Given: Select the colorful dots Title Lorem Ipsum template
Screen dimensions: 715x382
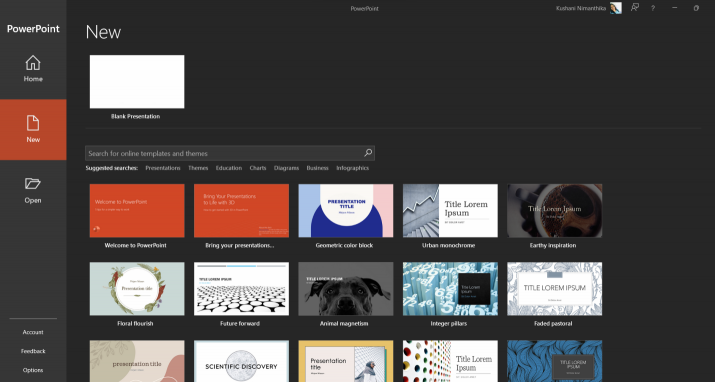Looking at the screenshot, I should point(450,361).
